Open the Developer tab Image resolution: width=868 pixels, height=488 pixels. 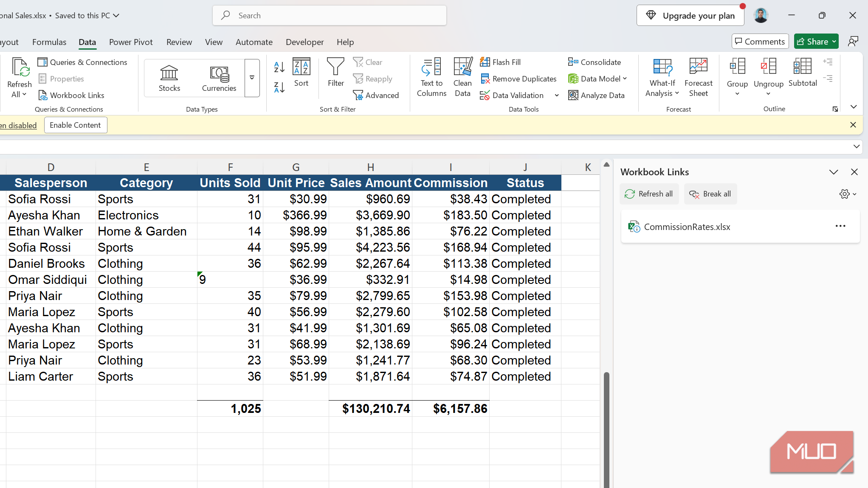click(x=304, y=42)
